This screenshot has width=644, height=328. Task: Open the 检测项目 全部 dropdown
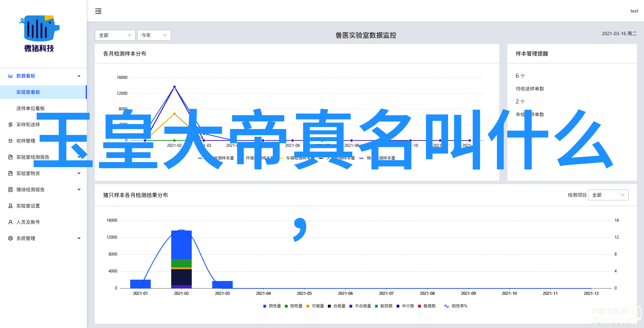pyautogui.click(x=608, y=195)
